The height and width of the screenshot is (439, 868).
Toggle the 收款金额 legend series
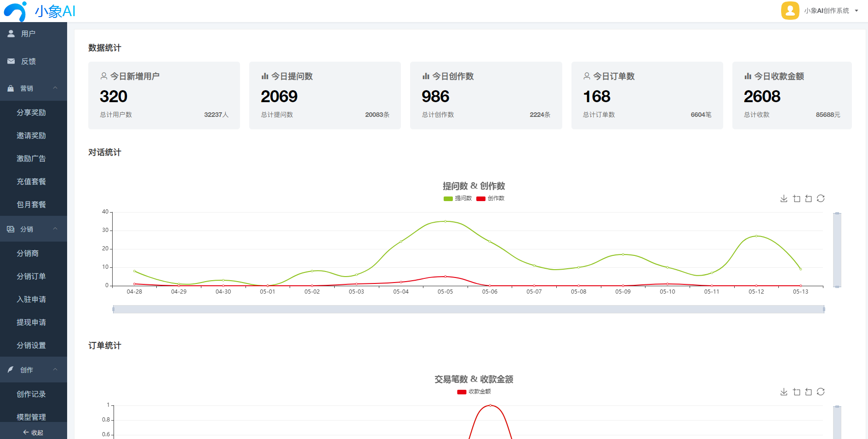474,392
